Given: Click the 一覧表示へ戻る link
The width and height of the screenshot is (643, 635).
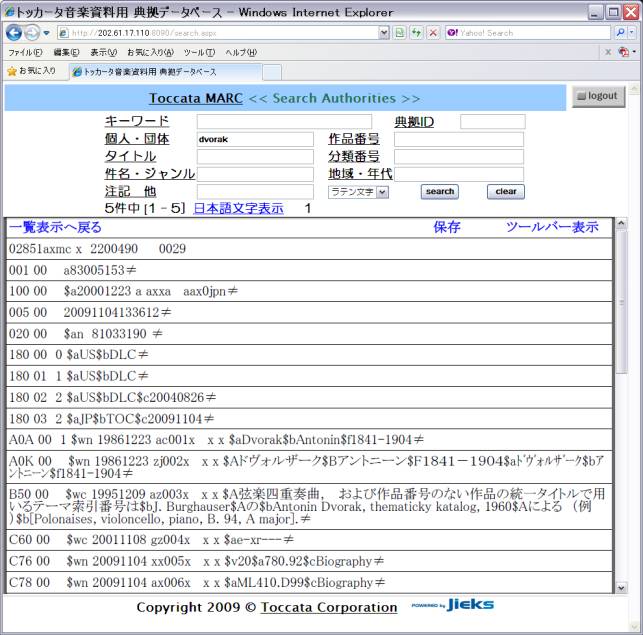Looking at the screenshot, I should pyautogui.click(x=55, y=227).
